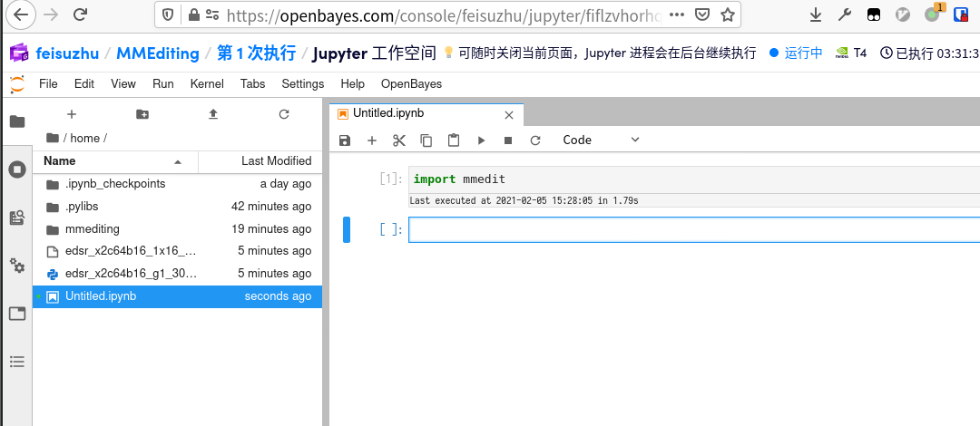This screenshot has width=980, height=426.
Task: Open the mmediting folder
Action: click(92, 228)
